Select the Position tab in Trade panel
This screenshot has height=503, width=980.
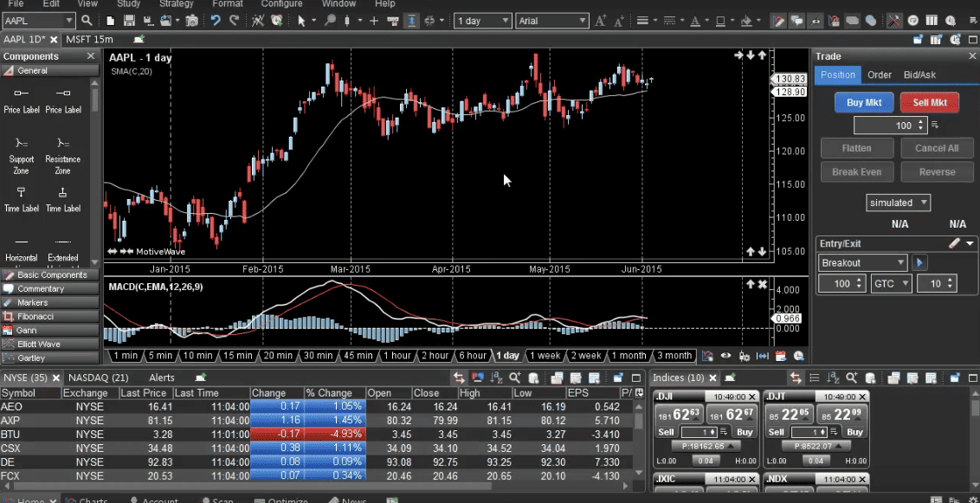point(837,75)
